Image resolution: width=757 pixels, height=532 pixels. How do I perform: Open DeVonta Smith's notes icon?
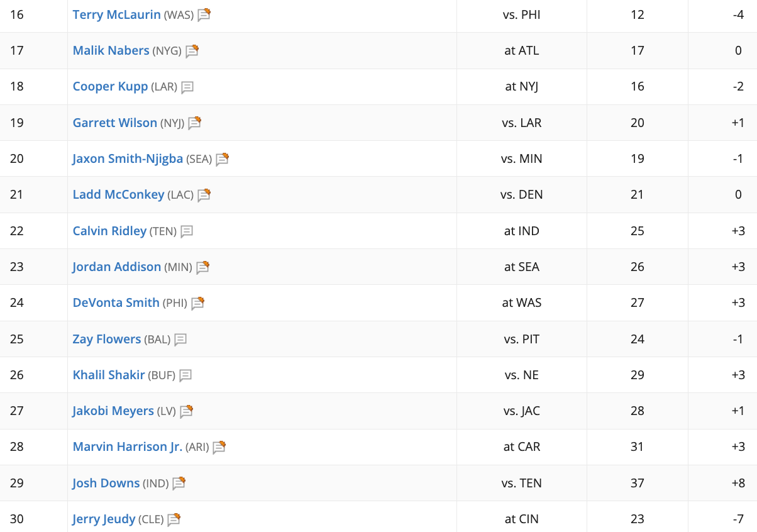[x=197, y=303]
